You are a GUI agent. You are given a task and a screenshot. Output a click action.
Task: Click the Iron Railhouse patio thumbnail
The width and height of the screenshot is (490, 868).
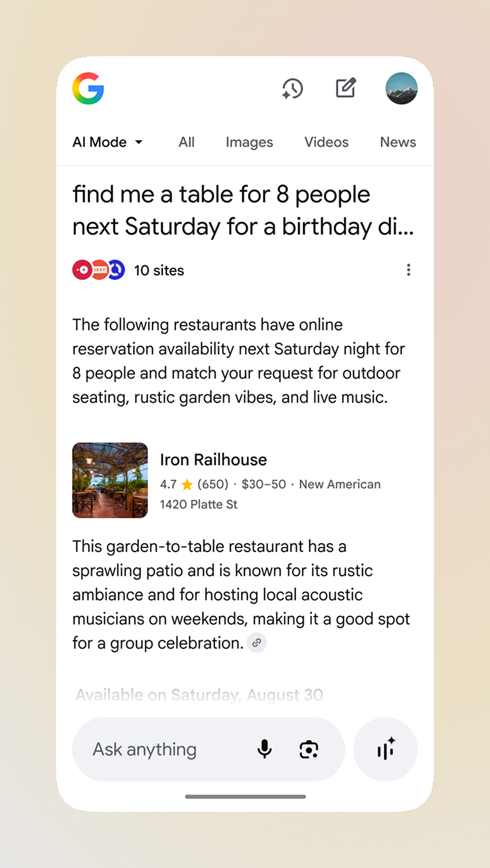110,480
